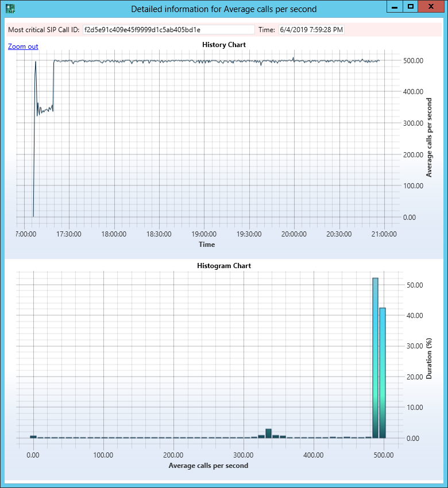This screenshot has width=448, height=488.
Task: Click the history chart 400.00 axis value
Action: tap(413, 91)
